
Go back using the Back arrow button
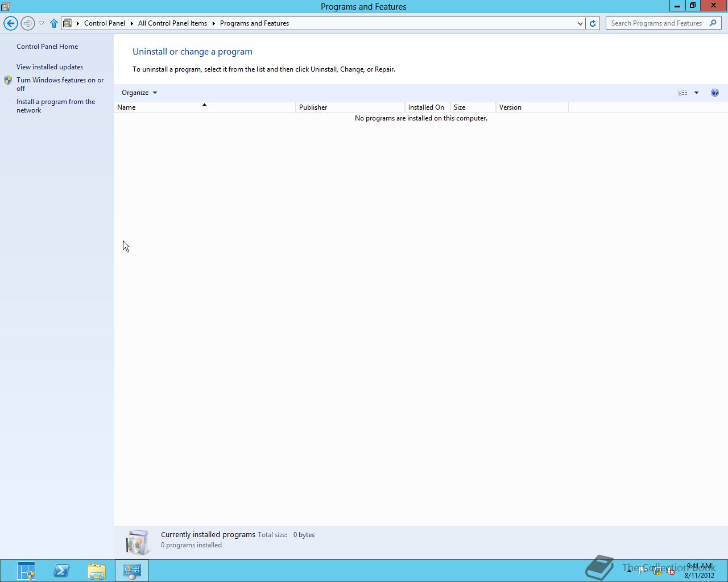point(10,23)
